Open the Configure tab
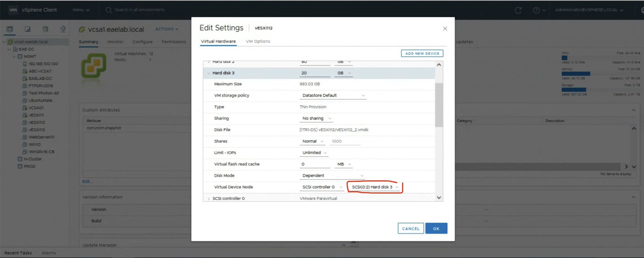 coord(142,42)
